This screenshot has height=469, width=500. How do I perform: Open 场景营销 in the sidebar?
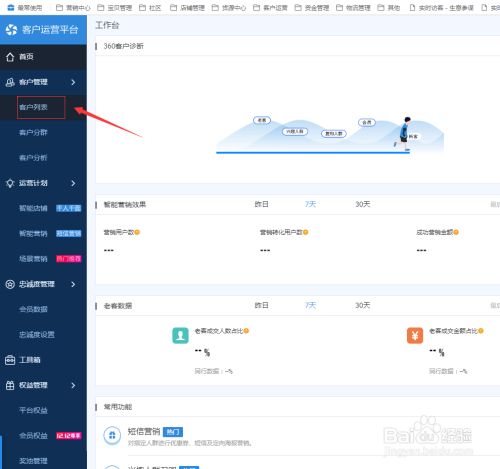33,259
